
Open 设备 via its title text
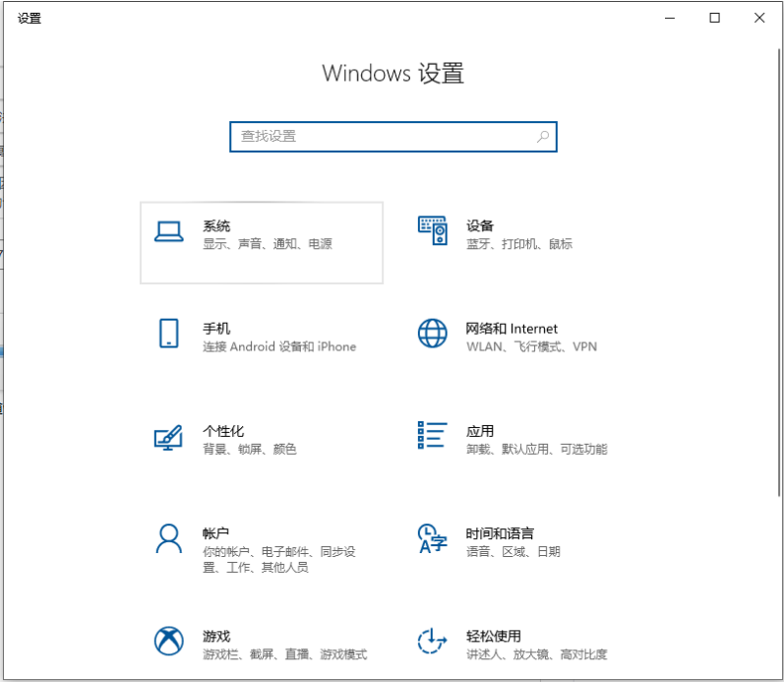point(480,226)
